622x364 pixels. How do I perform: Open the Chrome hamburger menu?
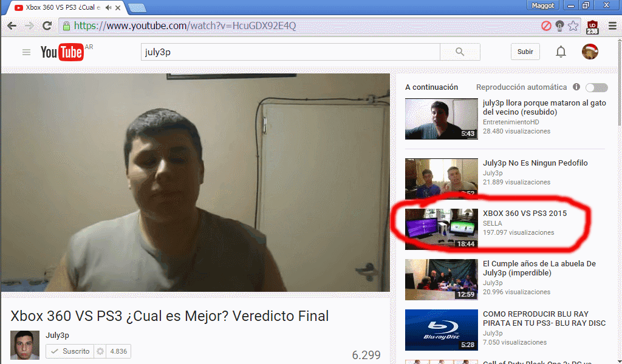(612, 26)
